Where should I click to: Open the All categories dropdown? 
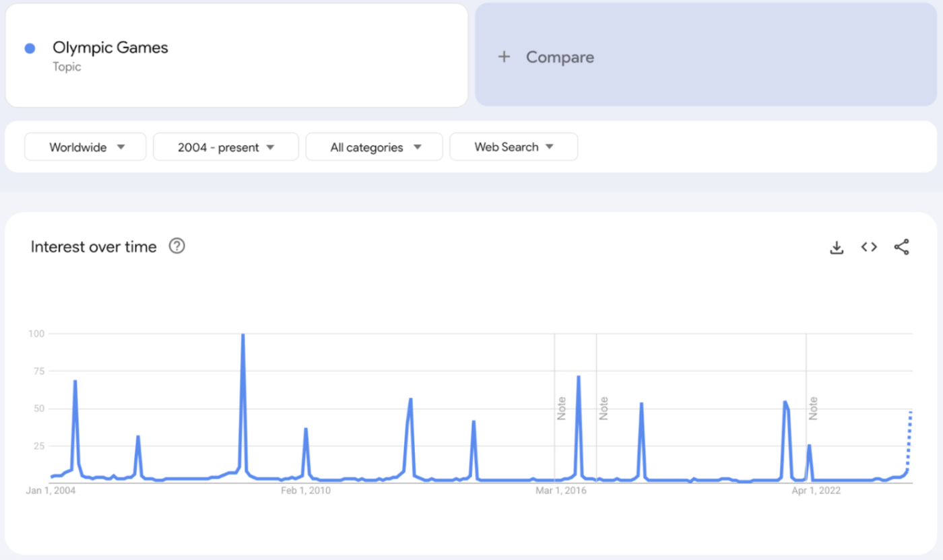click(374, 147)
